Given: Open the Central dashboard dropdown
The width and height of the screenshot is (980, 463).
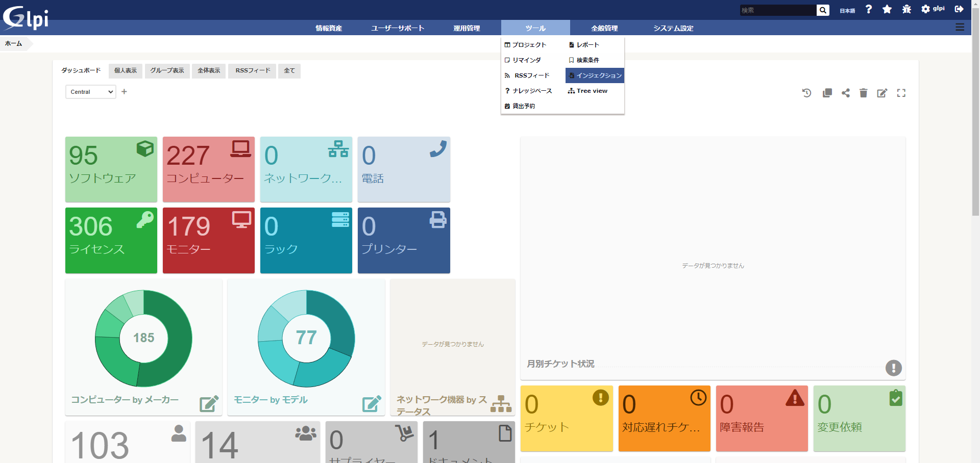Looking at the screenshot, I should click(91, 92).
